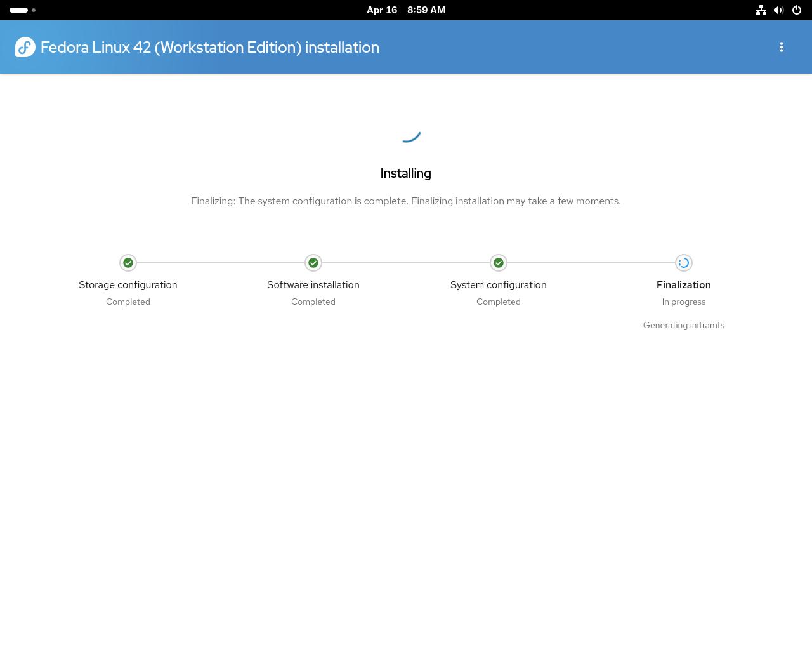
Task: Click the System configuration green check icon
Action: [499, 263]
